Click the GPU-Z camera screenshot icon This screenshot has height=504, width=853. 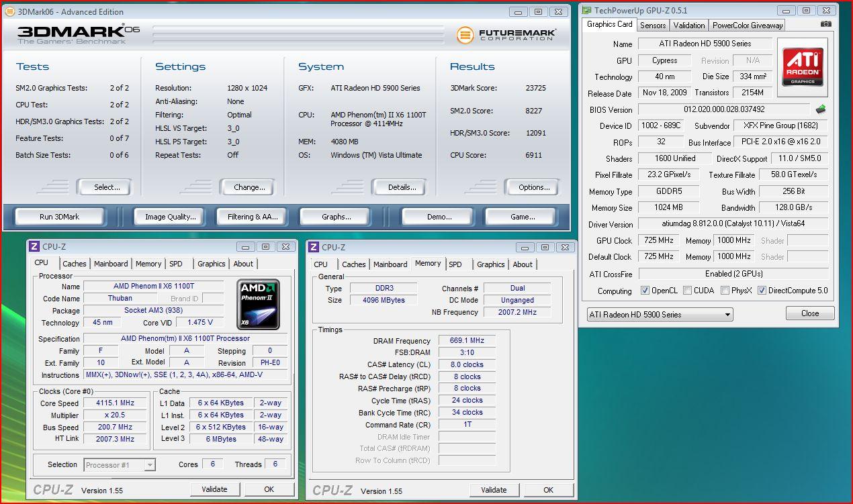(x=825, y=24)
